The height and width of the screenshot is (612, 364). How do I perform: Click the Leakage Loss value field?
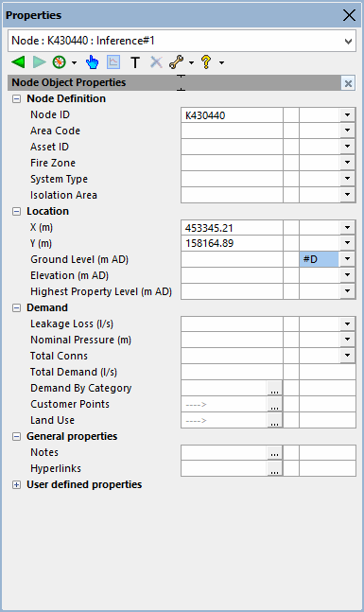coord(232,323)
